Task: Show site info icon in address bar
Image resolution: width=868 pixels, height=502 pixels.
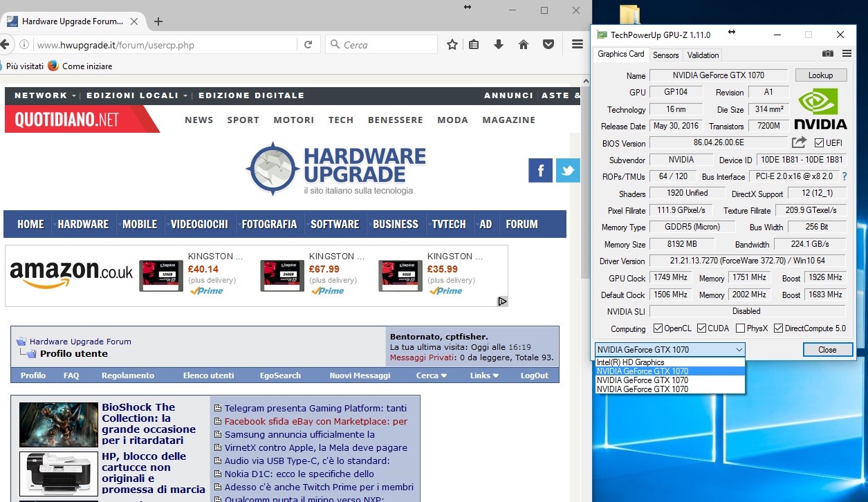Action: 24,44
